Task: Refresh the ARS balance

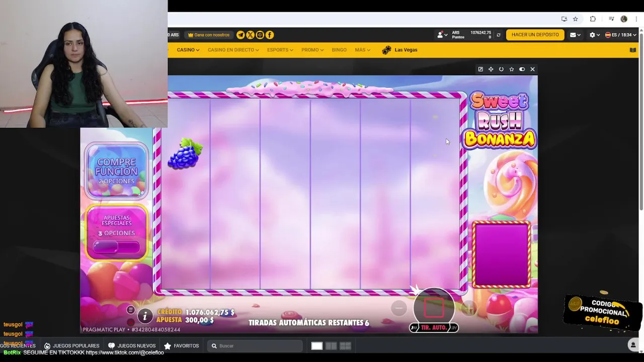Action: (499, 35)
